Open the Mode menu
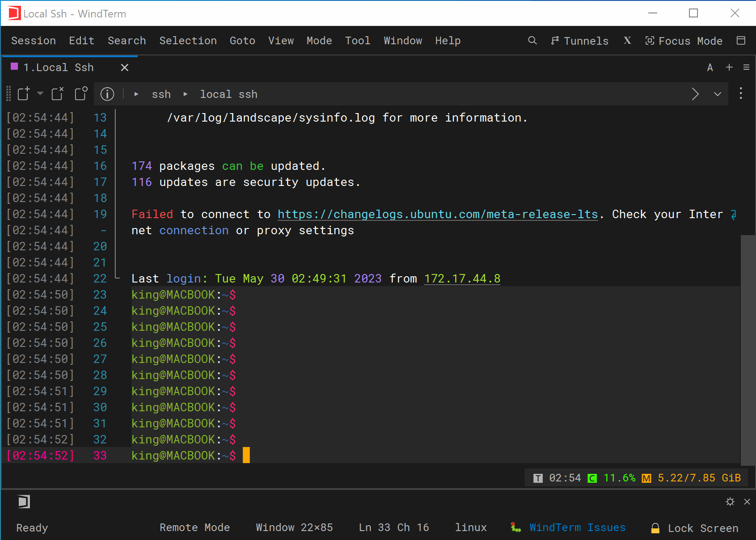The image size is (756, 540). [319, 41]
